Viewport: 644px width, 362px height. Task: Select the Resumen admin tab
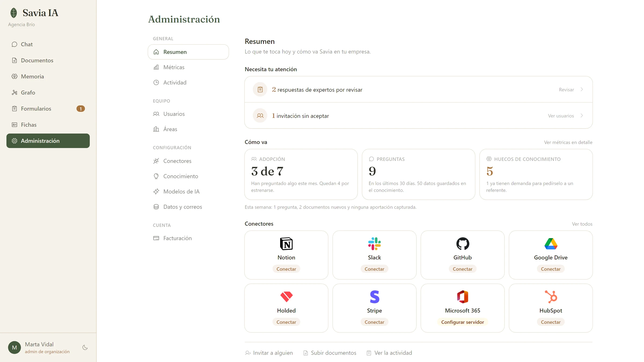(x=188, y=52)
